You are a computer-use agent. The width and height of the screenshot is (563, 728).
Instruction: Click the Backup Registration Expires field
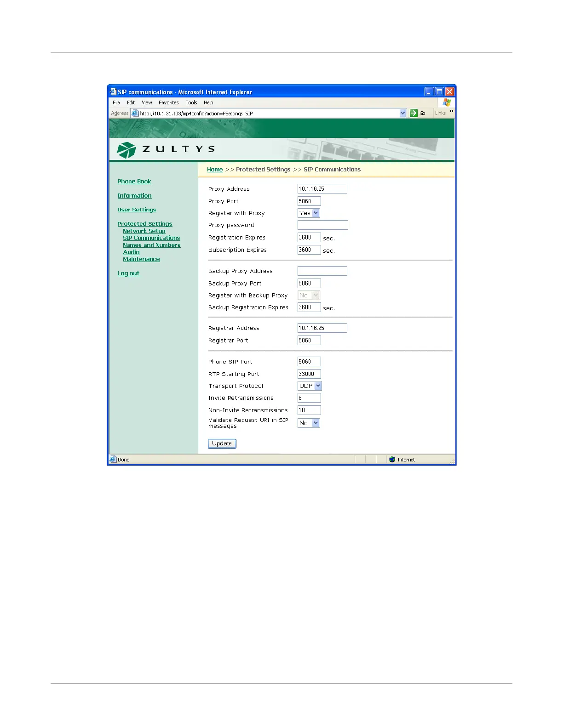tap(309, 307)
